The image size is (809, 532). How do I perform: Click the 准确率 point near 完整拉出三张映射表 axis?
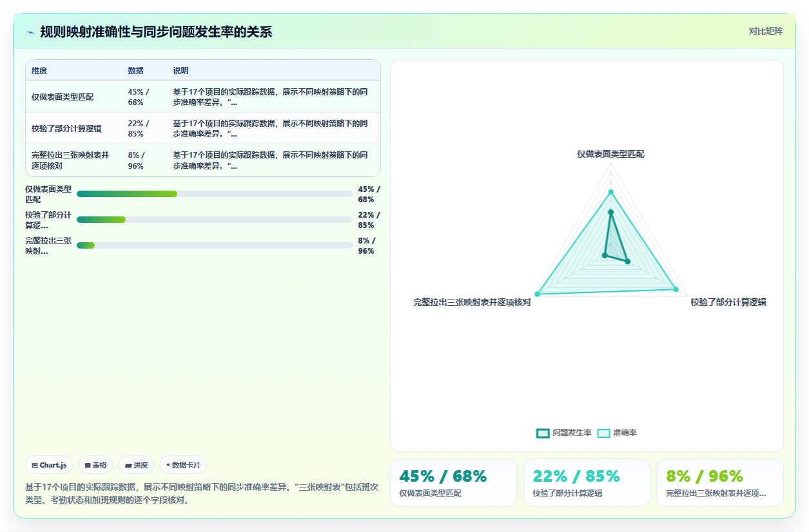(x=537, y=294)
